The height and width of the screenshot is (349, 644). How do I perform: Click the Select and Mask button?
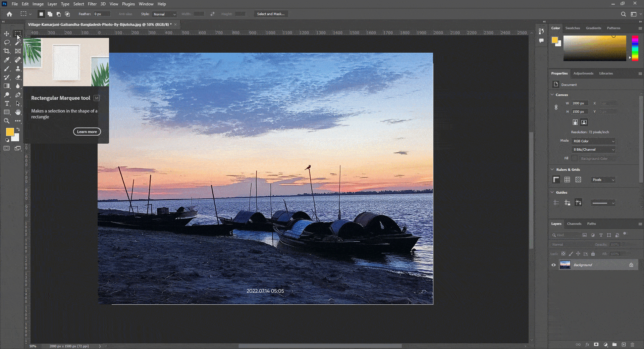click(271, 14)
